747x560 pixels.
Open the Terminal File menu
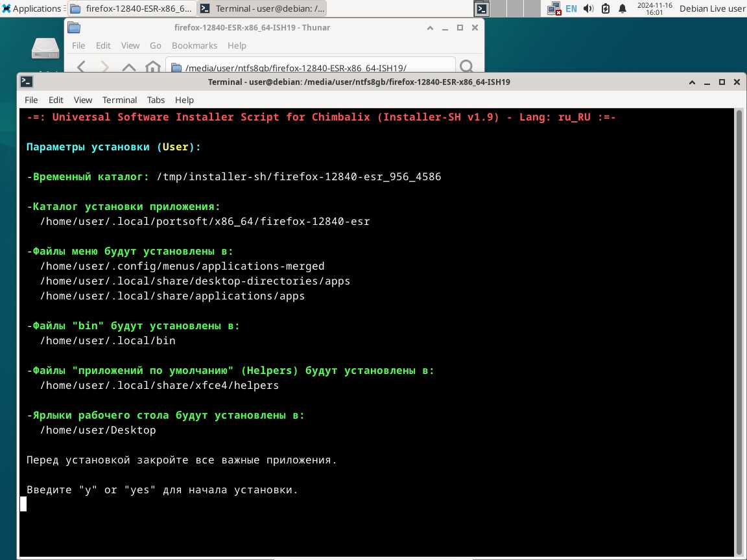31,100
